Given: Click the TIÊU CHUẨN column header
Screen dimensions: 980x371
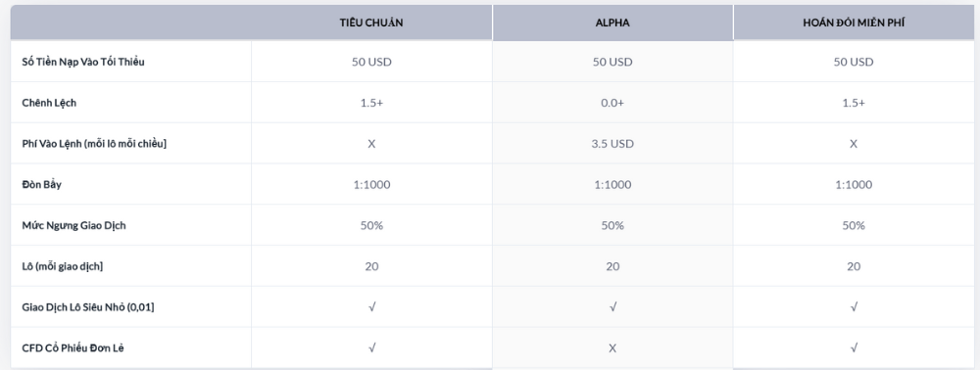Looking at the screenshot, I should 371,23.
